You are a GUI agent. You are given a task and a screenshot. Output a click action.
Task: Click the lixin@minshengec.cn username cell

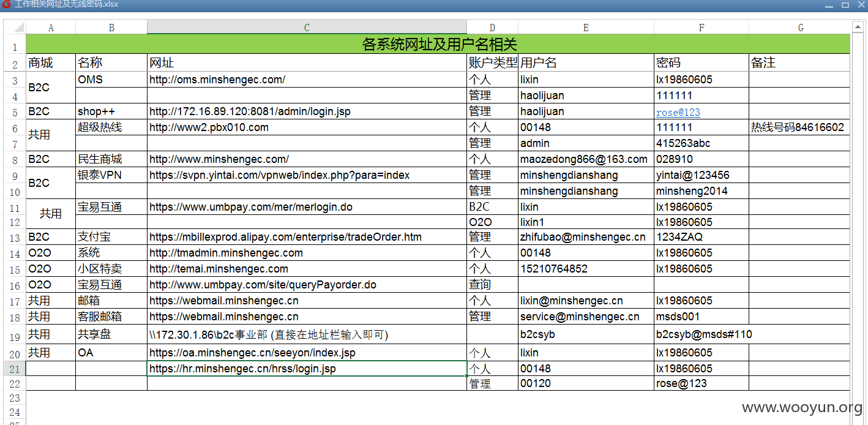(x=586, y=301)
